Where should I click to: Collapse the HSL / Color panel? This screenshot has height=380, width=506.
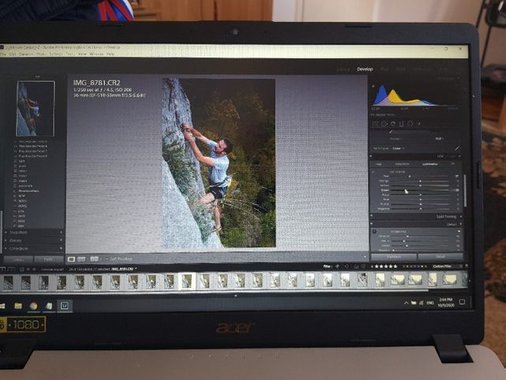tap(460, 156)
